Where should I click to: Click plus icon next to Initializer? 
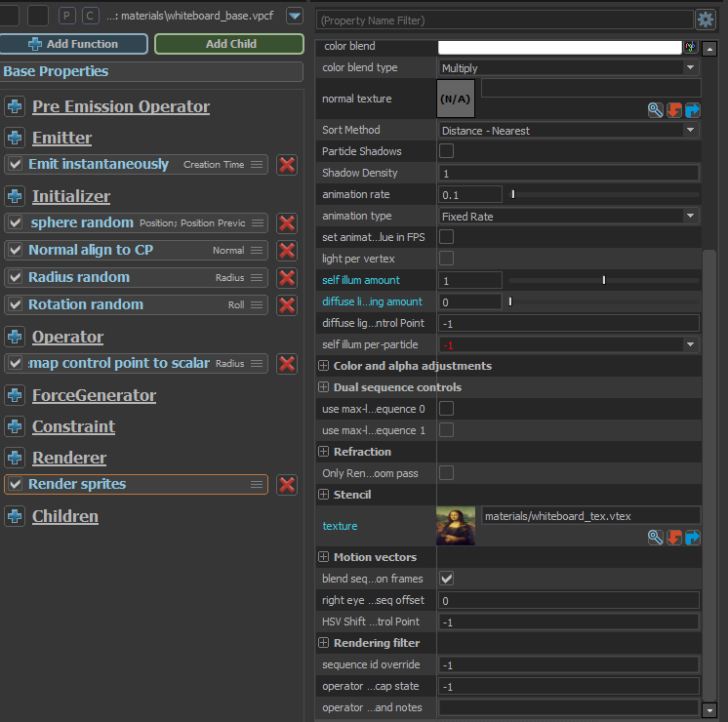click(15, 196)
